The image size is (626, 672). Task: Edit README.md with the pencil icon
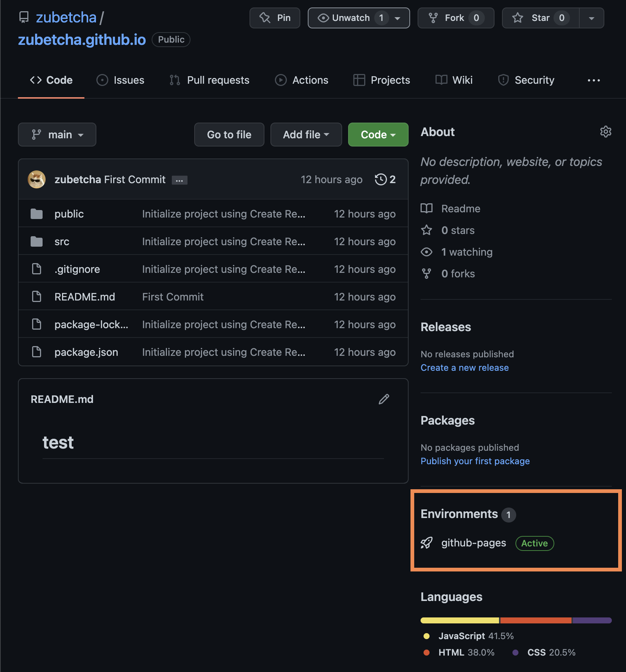384,399
